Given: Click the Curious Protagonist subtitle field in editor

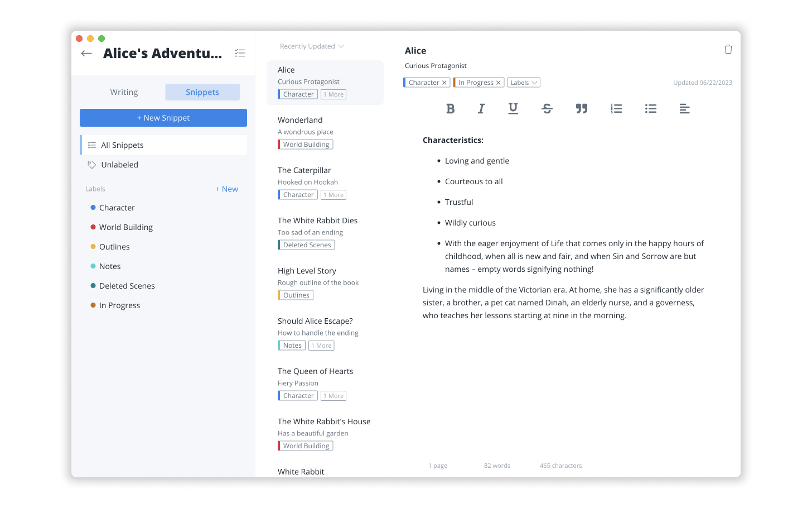Looking at the screenshot, I should click(x=436, y=66).
